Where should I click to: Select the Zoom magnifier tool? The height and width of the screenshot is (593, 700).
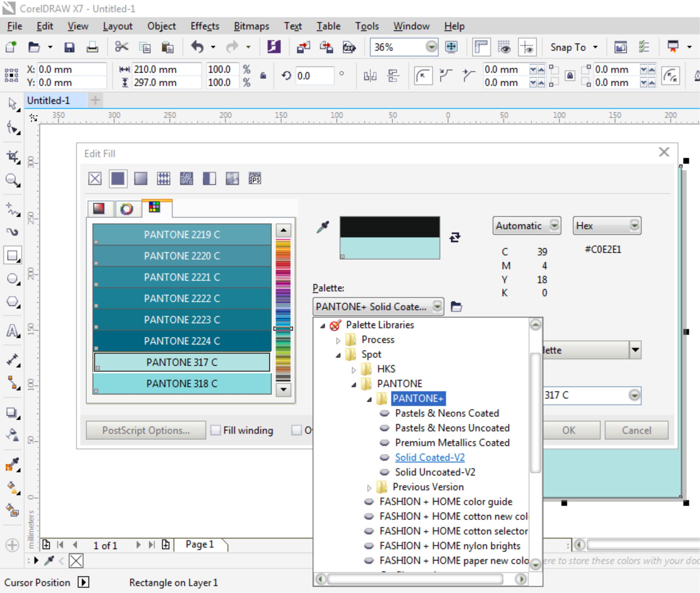pos(13,181)
